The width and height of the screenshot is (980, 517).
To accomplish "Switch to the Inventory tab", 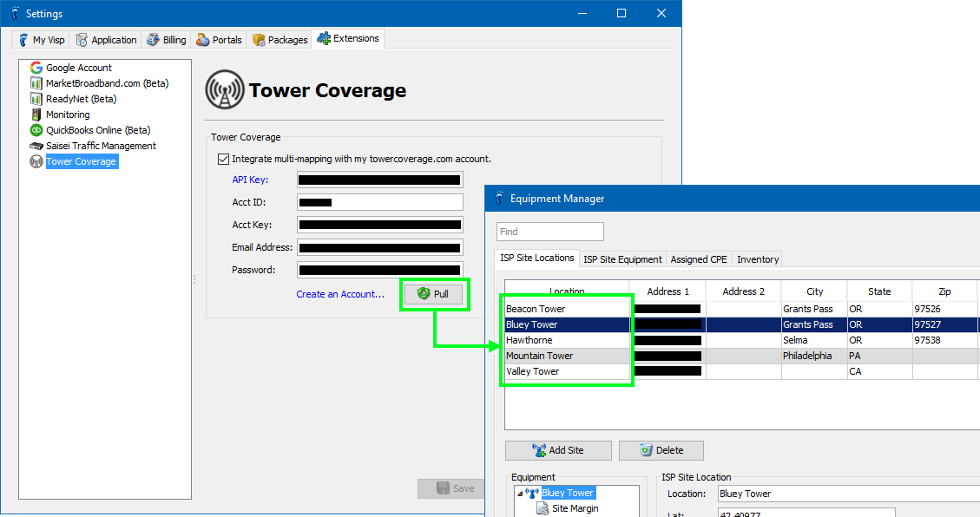I will pyautogui.click(x=758, y=259).
